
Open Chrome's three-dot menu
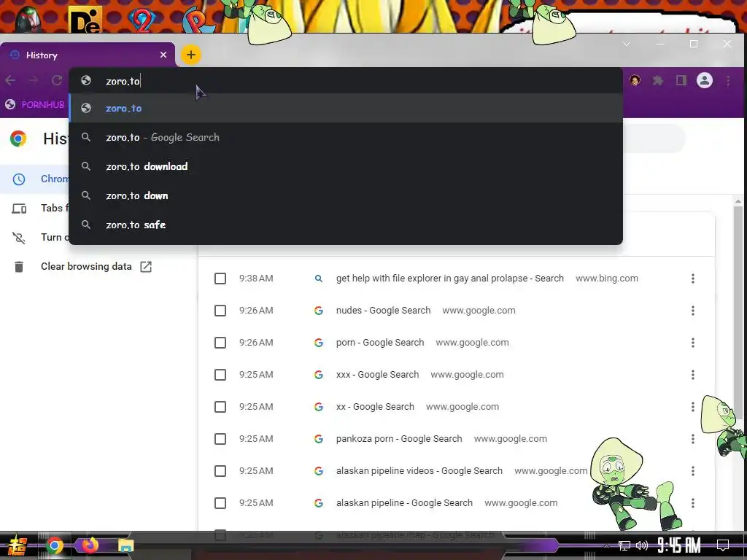tap(728, 80)
